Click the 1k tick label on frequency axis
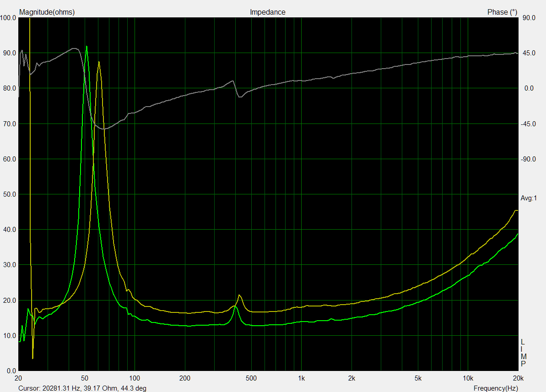The image size is (546, 392). pos(301,378)
